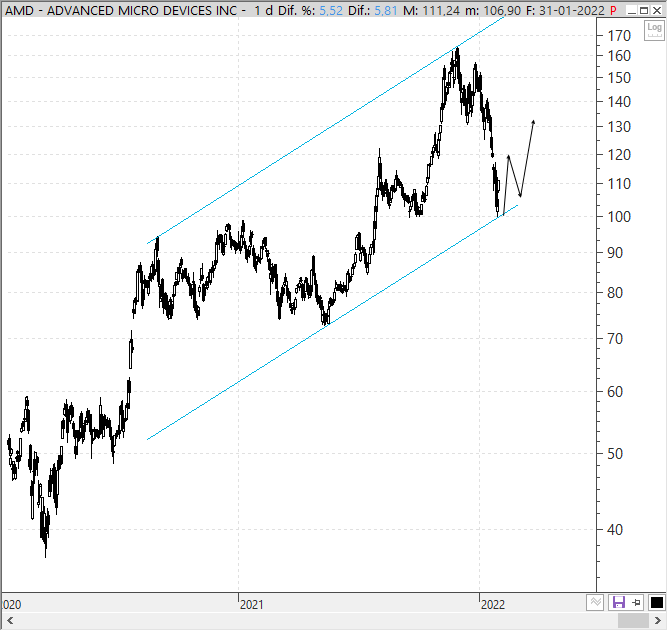
Task: Maximize the AMD chart window
Action: pyautogui.click(x=645, y=11)
